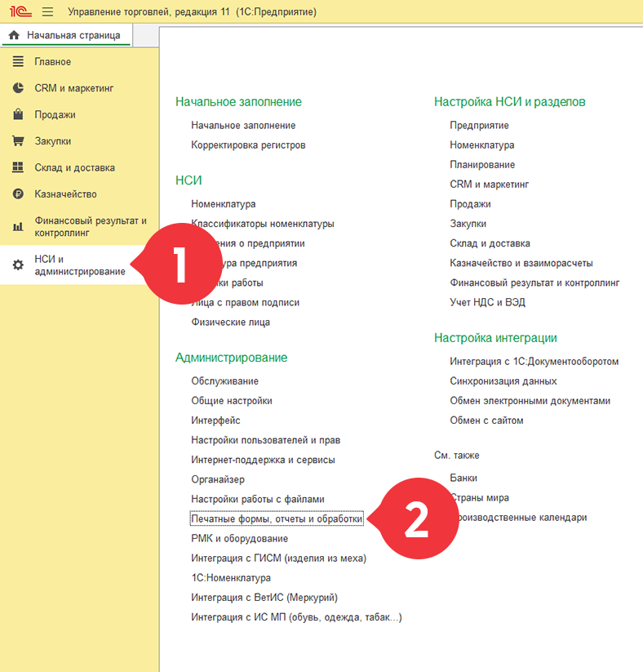643x672 pixels.
Task: Click the Финансовый результат bar chart icon
Action: point(18,227)
